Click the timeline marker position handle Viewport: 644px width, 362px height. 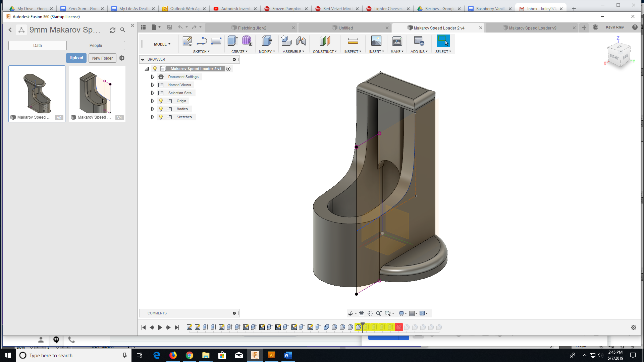[x=363, y=324]
